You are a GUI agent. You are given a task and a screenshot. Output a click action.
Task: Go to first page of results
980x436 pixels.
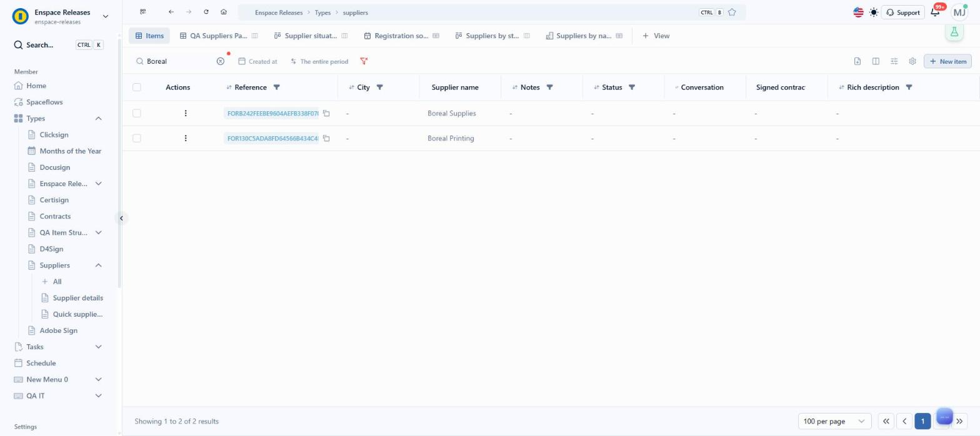[x=886, y=421]
